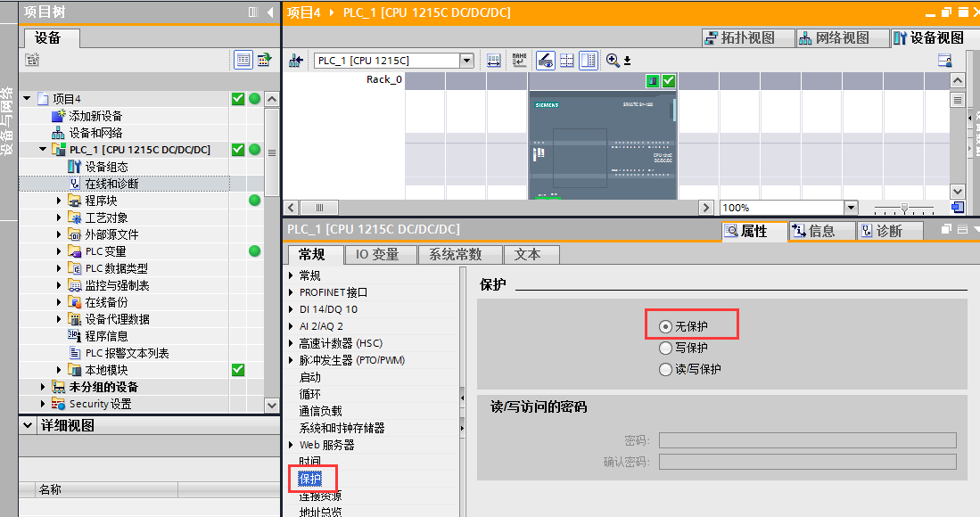
Task: Click the 设备和网络 network icon
Action: (x=58, y=133)
